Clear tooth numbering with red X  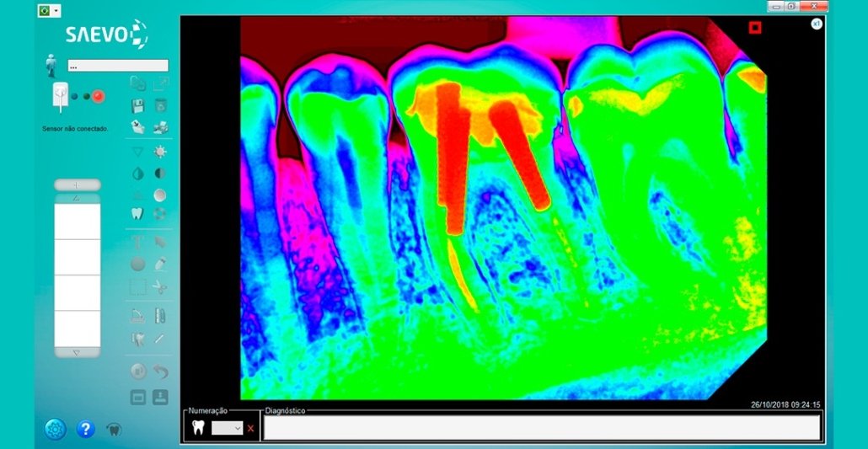[251, 428]
